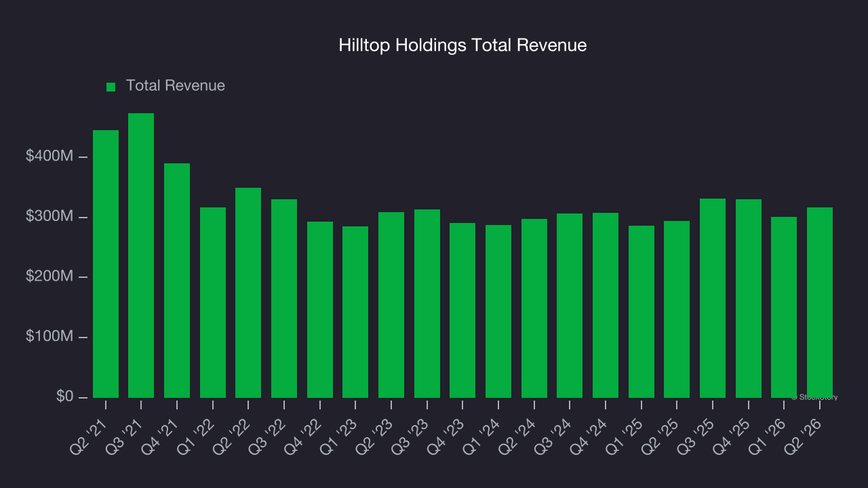Image resolution: width=868 pixels, height=488 pixels.
Task: Click the bar for Q2 '24
Action: point(534,308)
